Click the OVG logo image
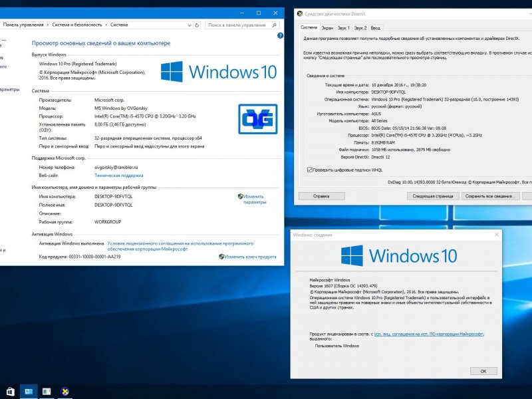The width and height of the screenshot is (532, 399). pyautogui.click(x=258, y=119)
